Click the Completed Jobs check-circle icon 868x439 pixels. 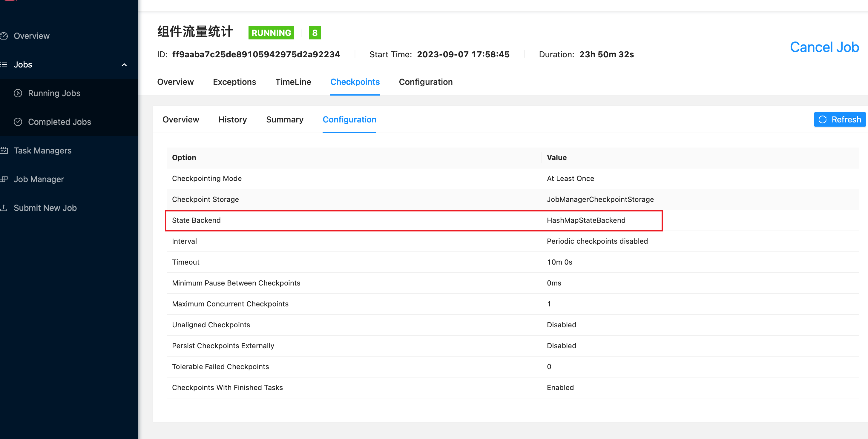18,122
